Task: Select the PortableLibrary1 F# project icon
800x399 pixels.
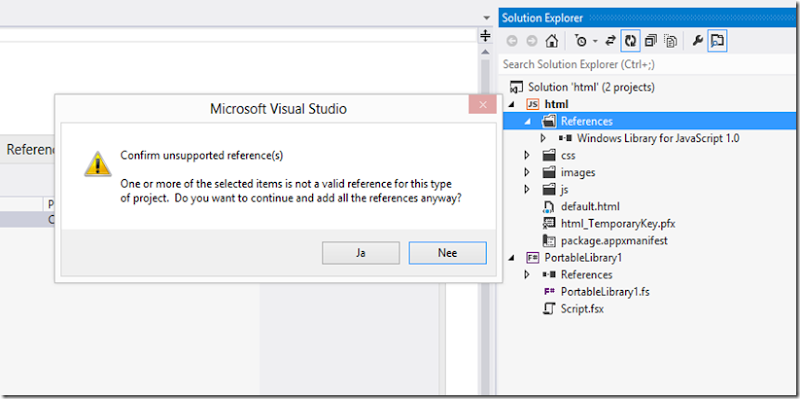Action: tap(532, 258)
